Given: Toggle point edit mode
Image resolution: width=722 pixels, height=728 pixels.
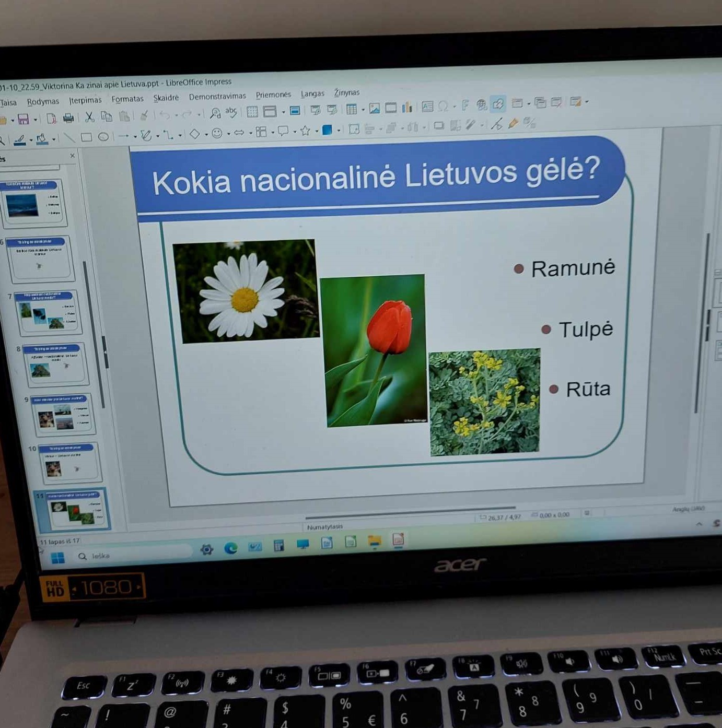Looking at the screenshot, I should pyautogui.click(x=497, y=123).
